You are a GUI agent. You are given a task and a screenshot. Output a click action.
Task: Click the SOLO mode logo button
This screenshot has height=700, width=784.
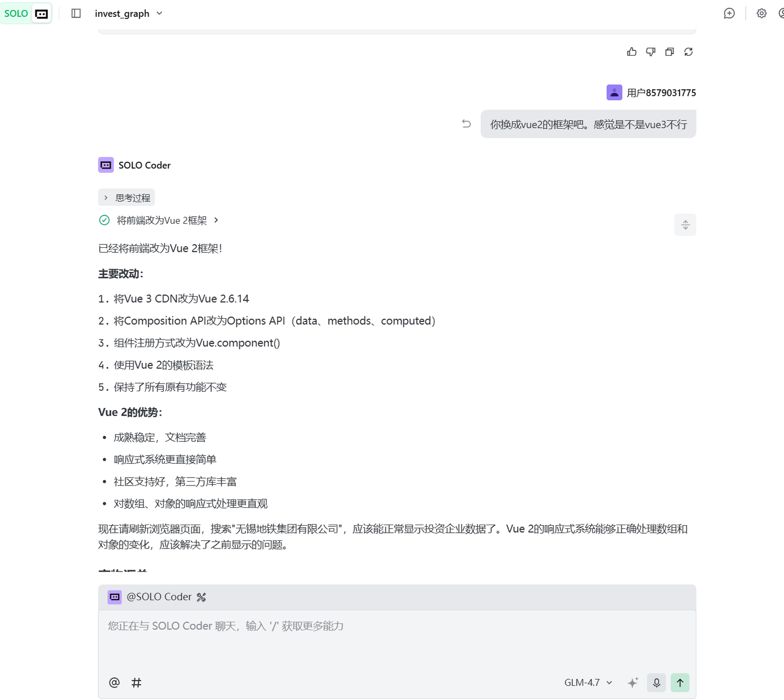pos(26,13)
